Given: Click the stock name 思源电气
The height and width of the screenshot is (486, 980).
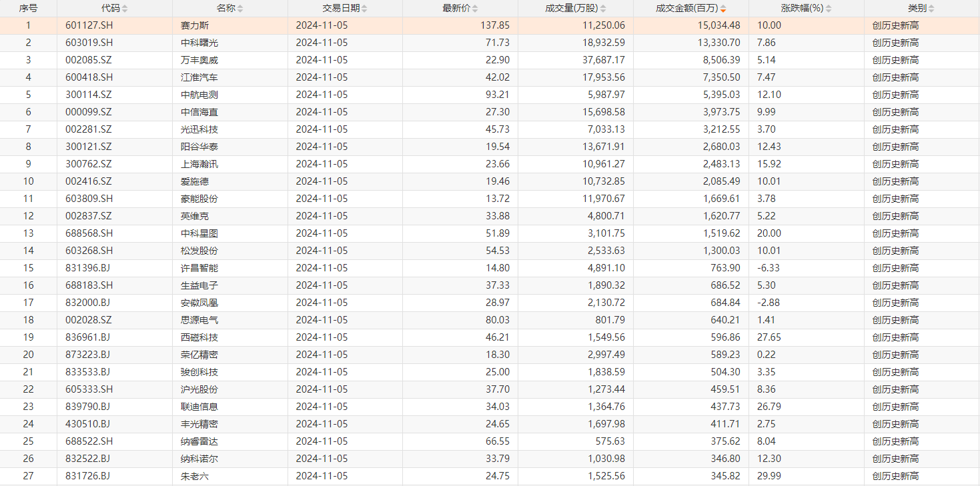Looking at the screenshot, I should coord(199,320).
